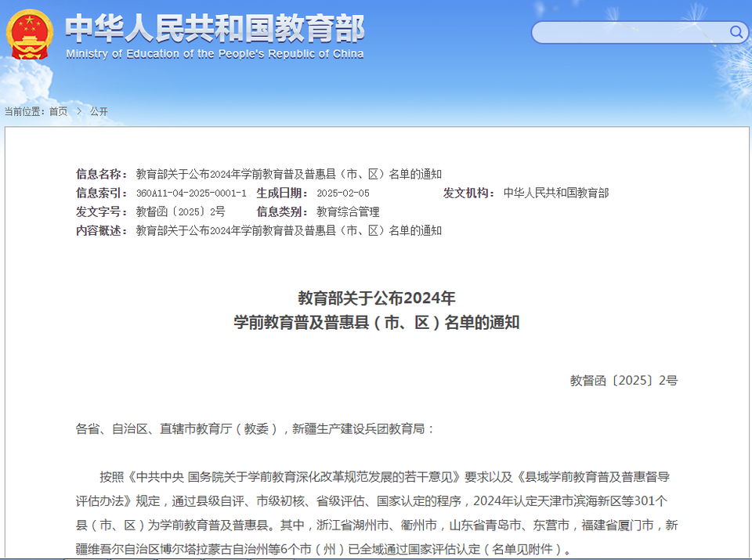752x560 pixels.
Task: Click the search magnifier icon
Action: pos(736,32)
